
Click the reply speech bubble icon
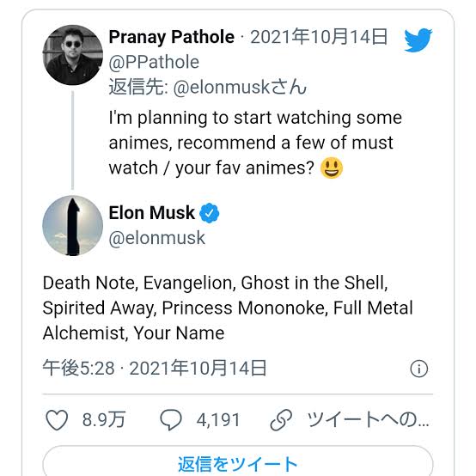171,420
